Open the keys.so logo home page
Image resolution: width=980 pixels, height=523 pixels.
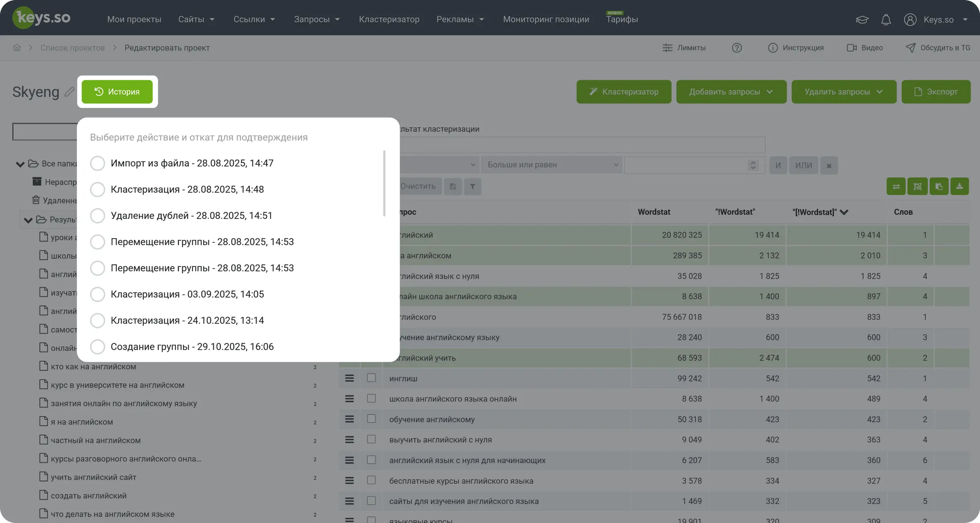[x=42, y=18]
